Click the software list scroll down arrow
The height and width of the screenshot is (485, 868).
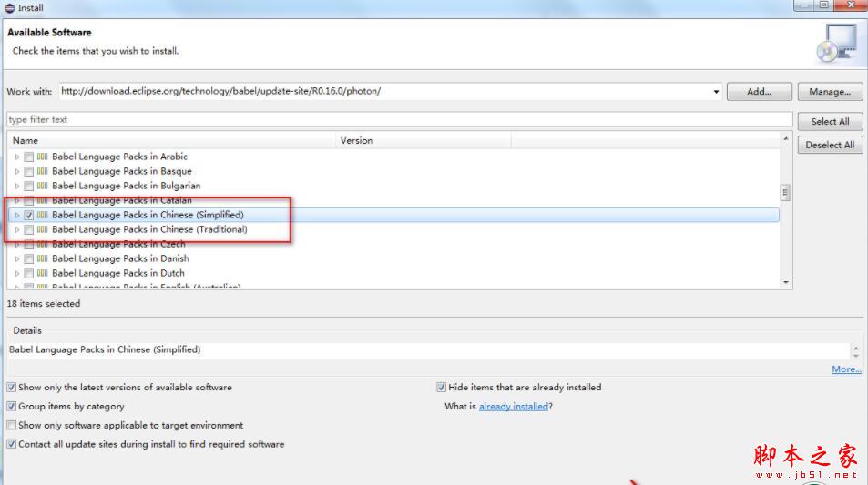[x=785, y=283]
